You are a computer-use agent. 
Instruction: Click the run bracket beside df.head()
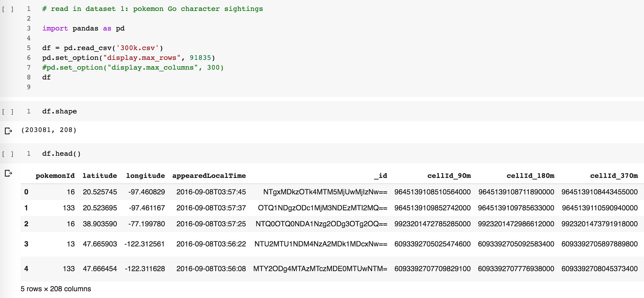tap(8, 154)
